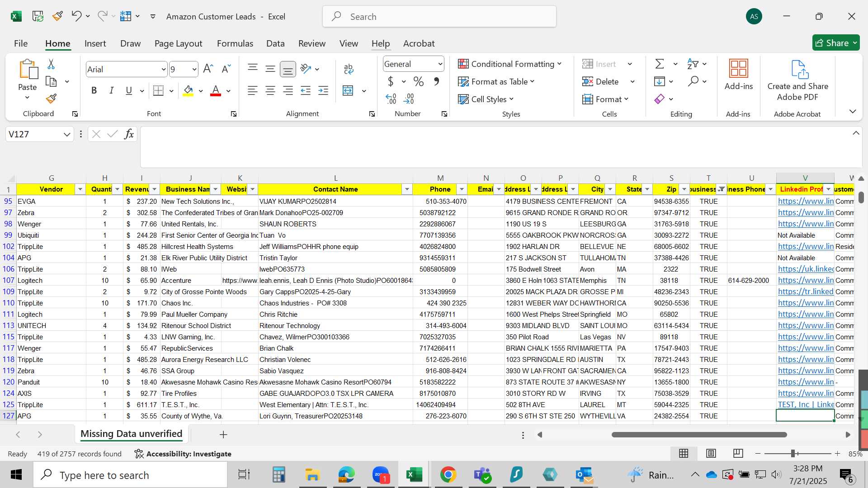Click the Insert Function fx icon
The image size is (868, 488).
(129, 134)
